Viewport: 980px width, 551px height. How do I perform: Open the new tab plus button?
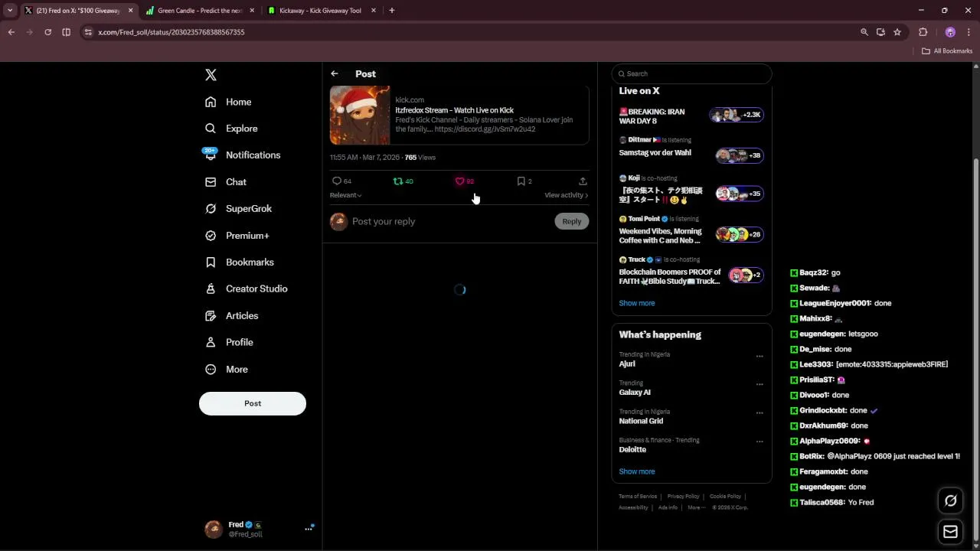(x=391, y=11)
